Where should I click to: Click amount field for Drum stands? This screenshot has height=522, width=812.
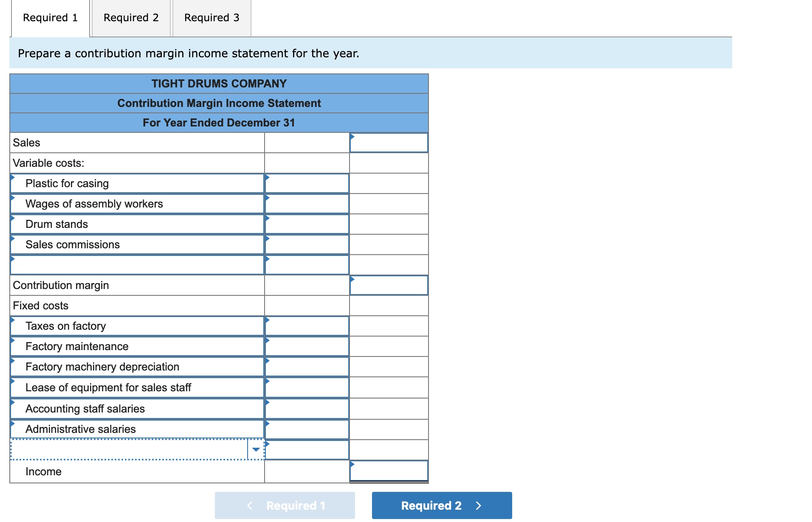pyautogui.click(x=307, y=224)
